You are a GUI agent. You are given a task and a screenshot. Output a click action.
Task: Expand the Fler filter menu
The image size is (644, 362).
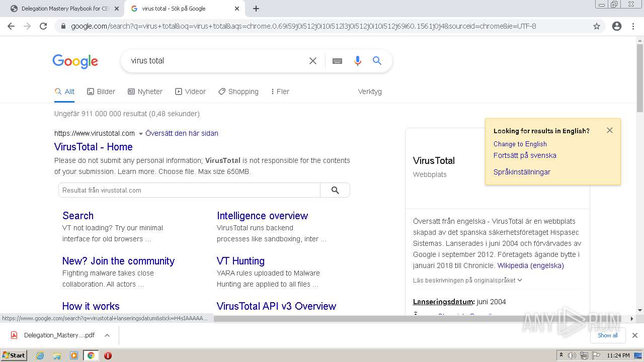click(x=280, y=92)
